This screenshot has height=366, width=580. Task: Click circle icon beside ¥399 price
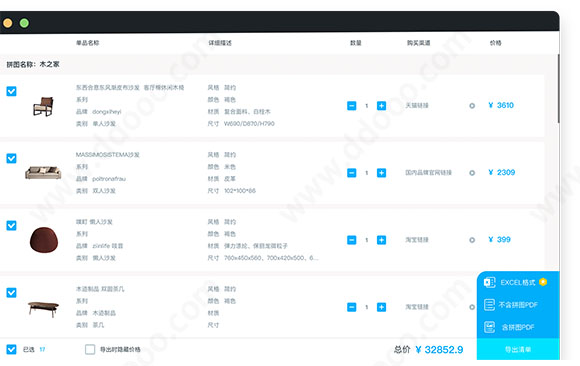[x=472, y=240]
